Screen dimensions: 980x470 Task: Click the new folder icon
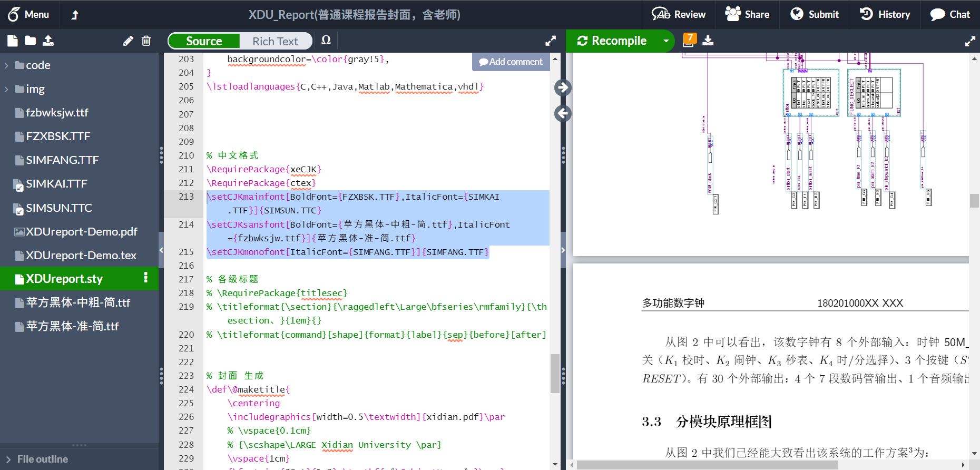tap(31, 41)
